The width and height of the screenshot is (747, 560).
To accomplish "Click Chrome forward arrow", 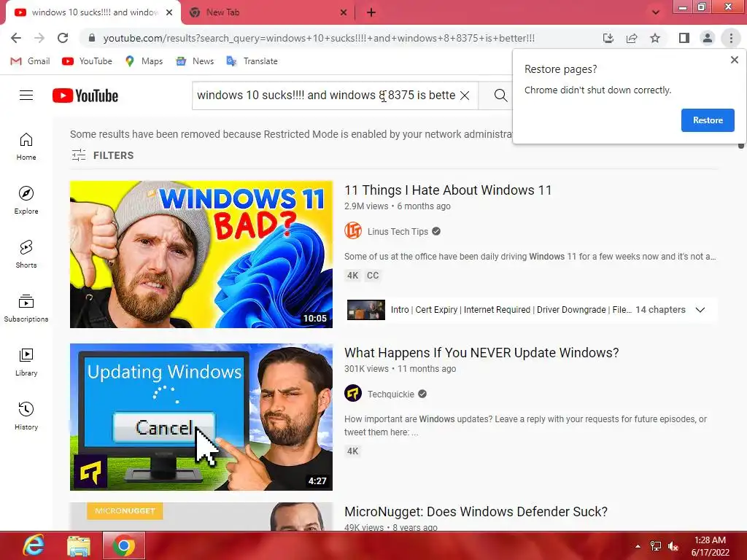I will tap(39, 38).
